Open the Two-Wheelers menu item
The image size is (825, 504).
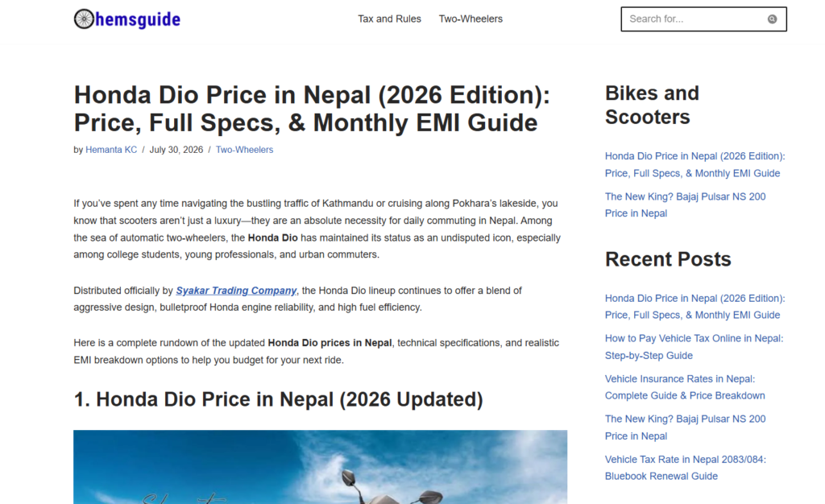[x=471, y=19]
